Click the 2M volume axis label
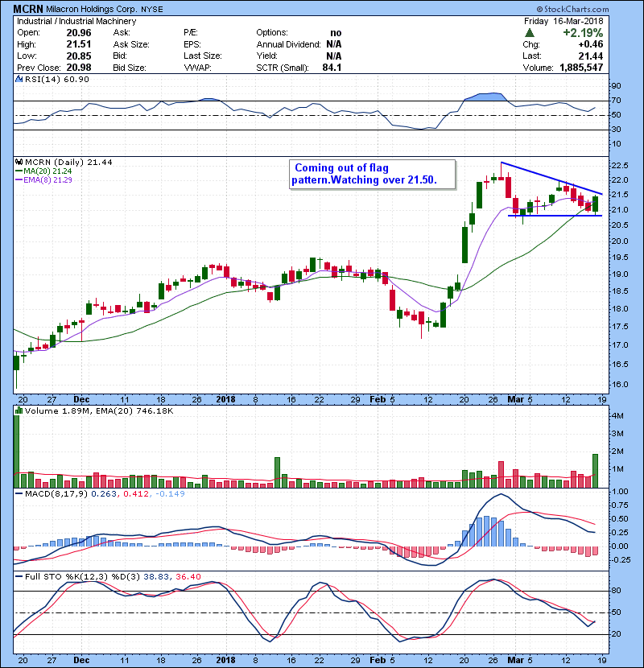Screen dimensions: 644x668 617,452
